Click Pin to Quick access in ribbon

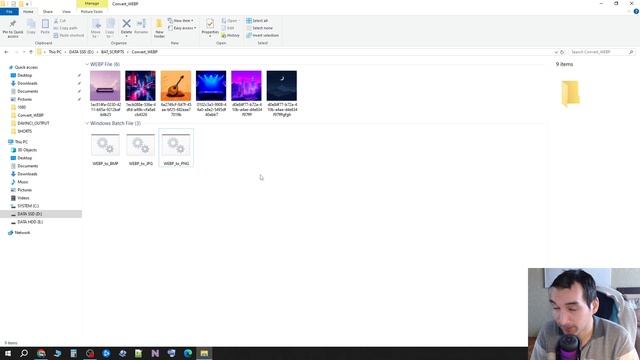pos(13,28)
